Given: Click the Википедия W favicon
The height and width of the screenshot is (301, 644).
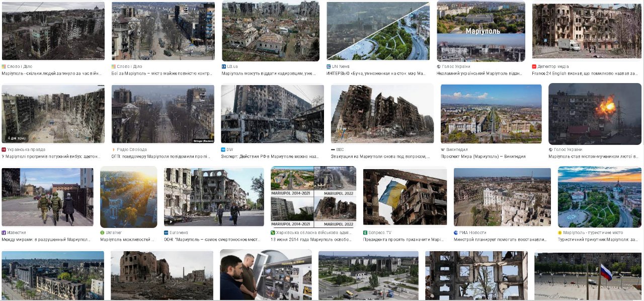Looking at the screenshot, I should (443, 149).
